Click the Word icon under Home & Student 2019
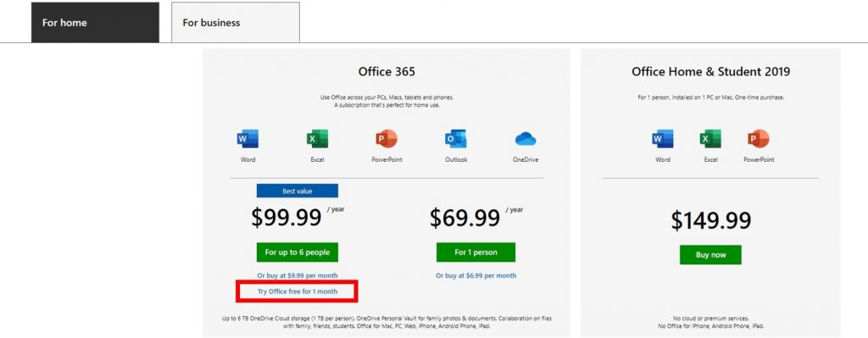 click(663, 139)
